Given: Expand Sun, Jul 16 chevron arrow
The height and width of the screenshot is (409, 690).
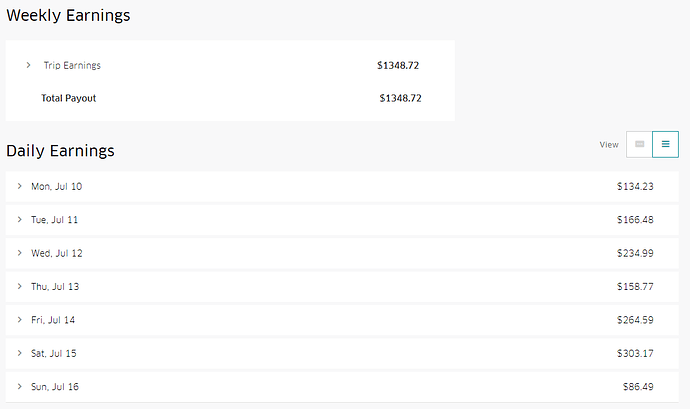Looking at the screenshot, I should [19, 386].
